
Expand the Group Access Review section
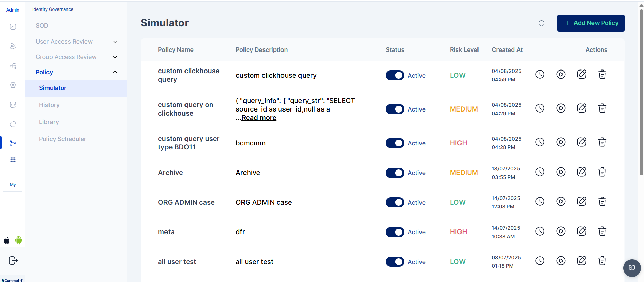pyautogui.click(x=115, y=57)
